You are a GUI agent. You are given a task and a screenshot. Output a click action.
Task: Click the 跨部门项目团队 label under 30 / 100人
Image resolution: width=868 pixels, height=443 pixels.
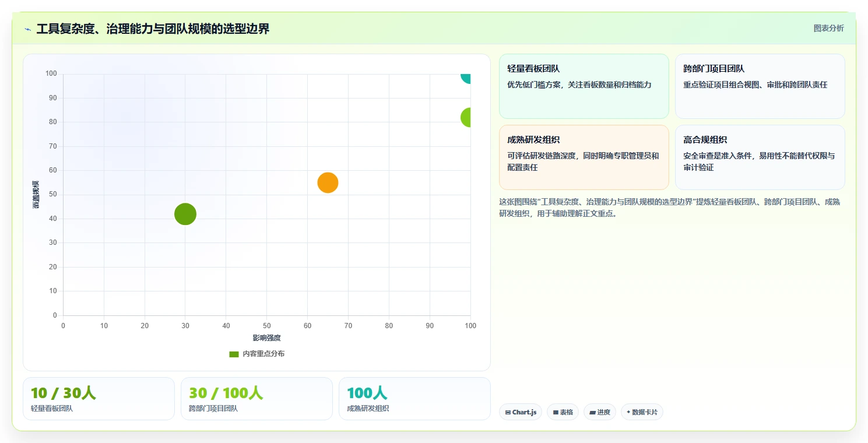coord(213,409)
